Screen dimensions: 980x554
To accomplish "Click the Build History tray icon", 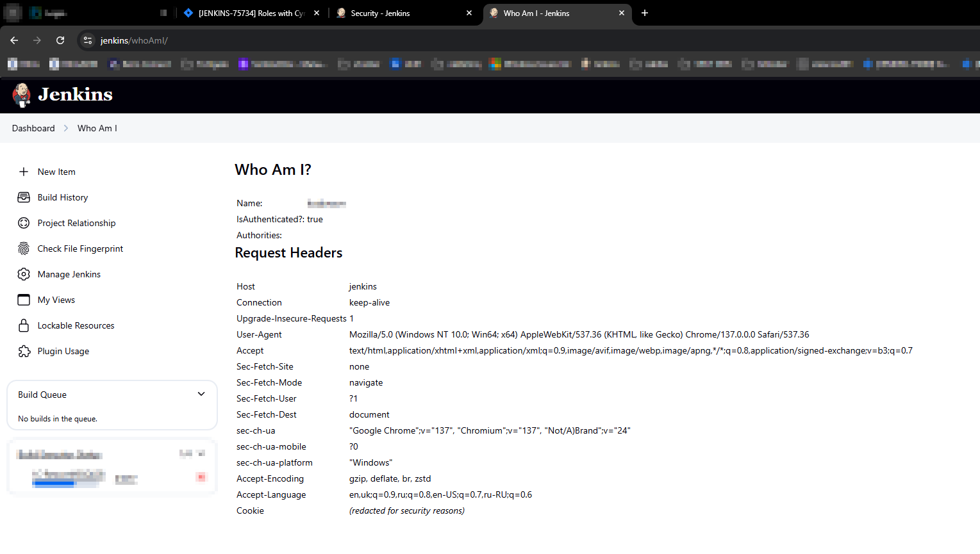I will point(24,197).
